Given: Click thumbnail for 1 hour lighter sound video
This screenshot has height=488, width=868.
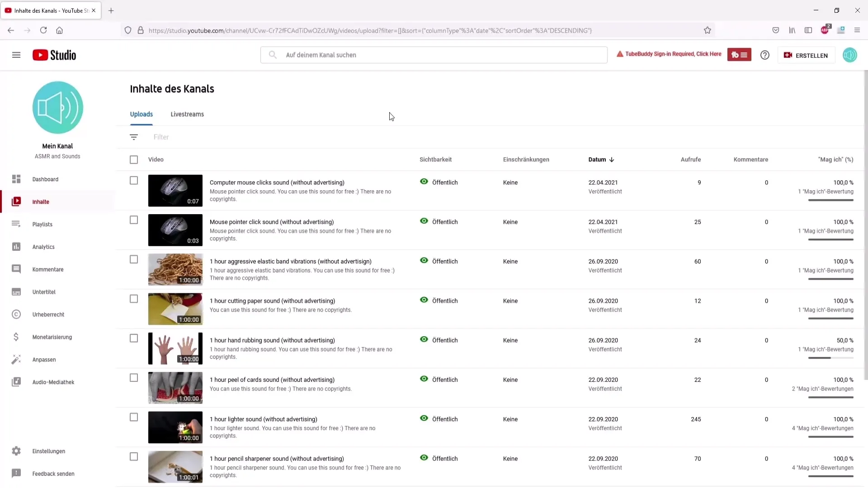Looking at the screenshot, I should click(x=175, y=427).
